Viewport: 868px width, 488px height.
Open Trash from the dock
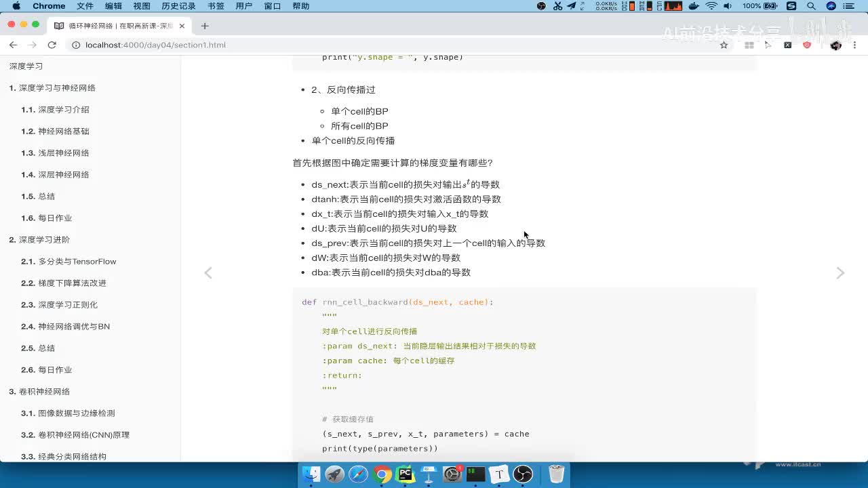point(556,474)
